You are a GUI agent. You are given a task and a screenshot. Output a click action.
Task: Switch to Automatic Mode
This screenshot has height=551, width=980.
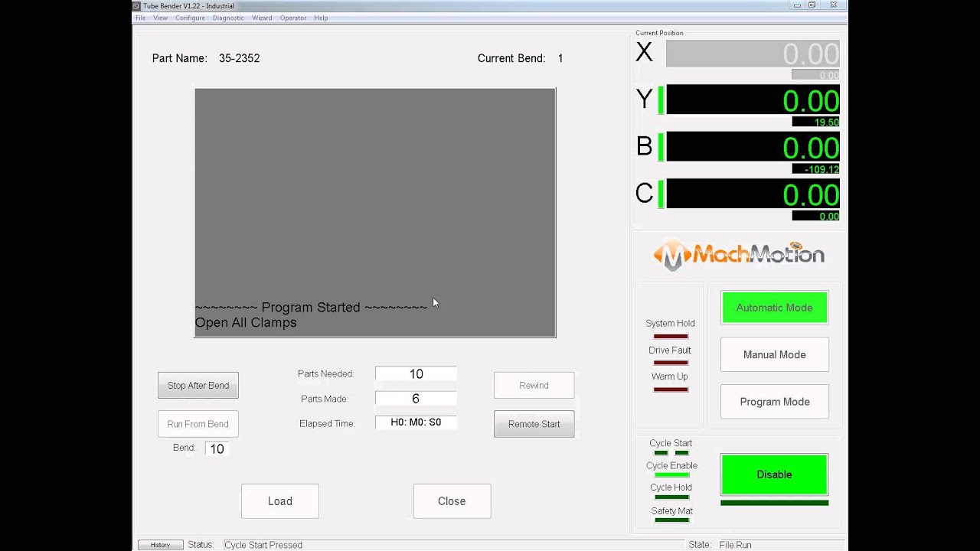pyautogui.click(x=774, y=308)
